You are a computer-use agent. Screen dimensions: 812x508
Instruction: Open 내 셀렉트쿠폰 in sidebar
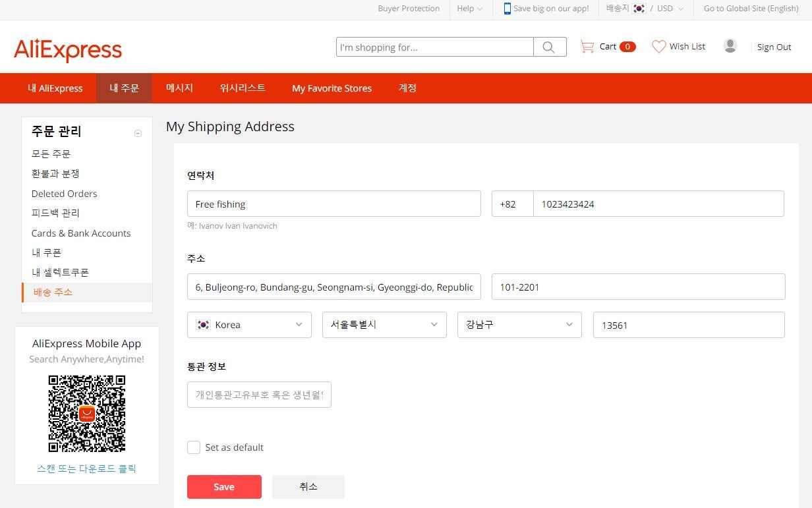click(x=60, y=272)
